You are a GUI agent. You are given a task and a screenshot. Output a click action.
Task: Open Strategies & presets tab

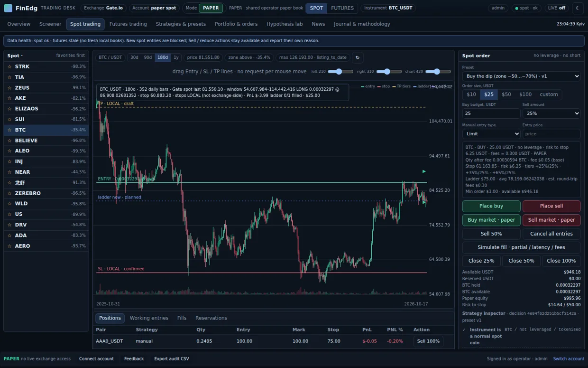tap(181, 24)
